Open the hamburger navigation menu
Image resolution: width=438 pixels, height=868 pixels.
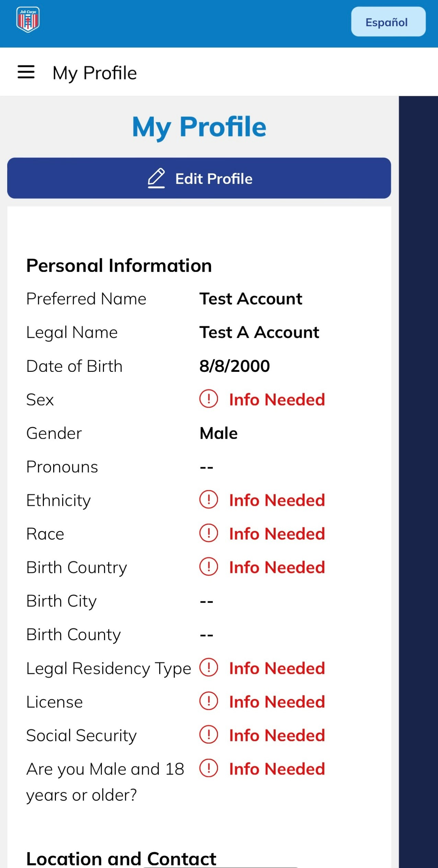[26, 72]
